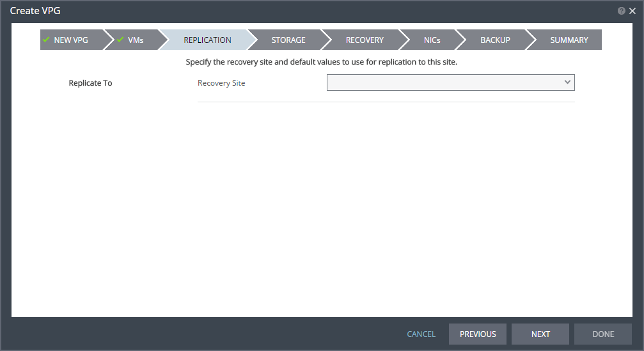Viewport: 644px width, 351px height.
Task: Open the help question mark icon
Action: pyautogui.click(x=622, y=11)
